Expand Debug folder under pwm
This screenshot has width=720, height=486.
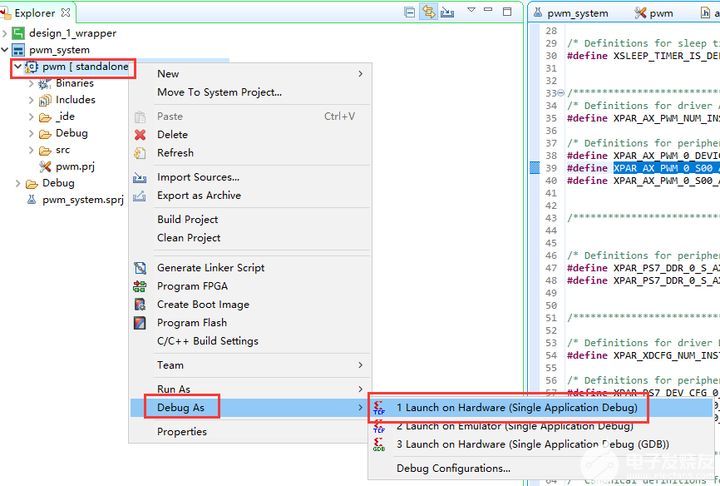[x=31, y=133]
